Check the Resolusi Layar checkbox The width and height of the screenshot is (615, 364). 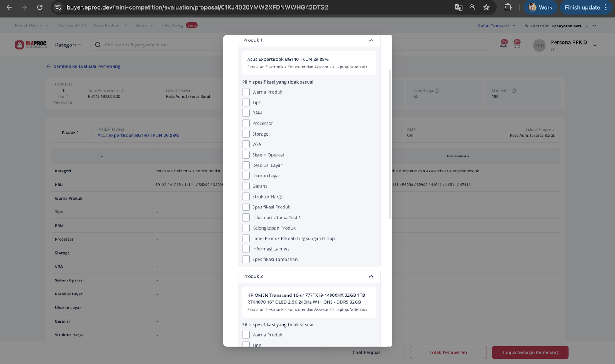click(246, 165)
